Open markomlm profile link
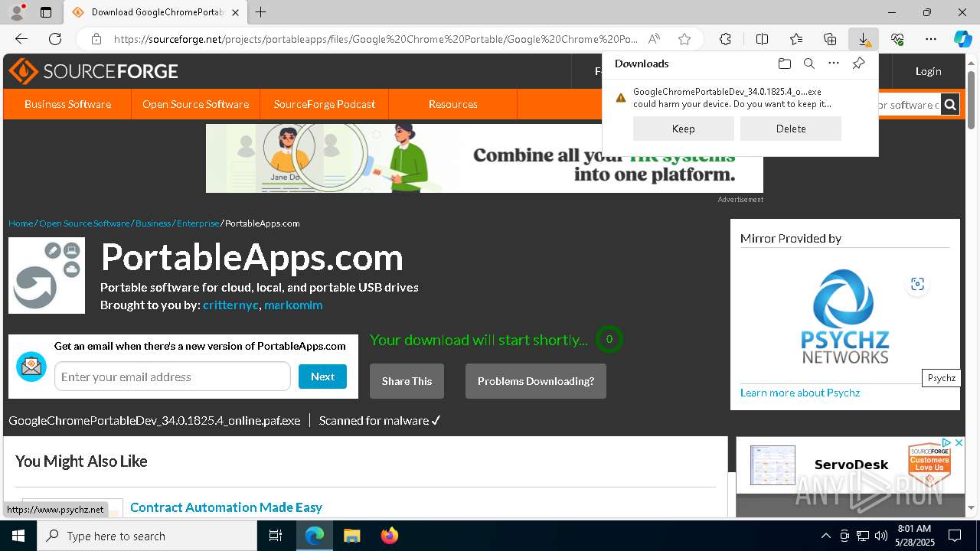The height and width of the screenshot is (551, 980). tap(293, 305)
